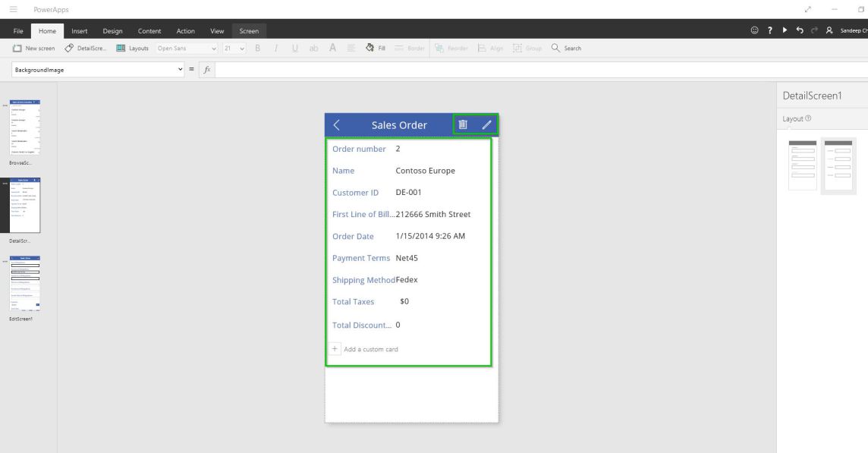
Task: Click the Payment Terms value Net45
Action: (x=407, y=258)
